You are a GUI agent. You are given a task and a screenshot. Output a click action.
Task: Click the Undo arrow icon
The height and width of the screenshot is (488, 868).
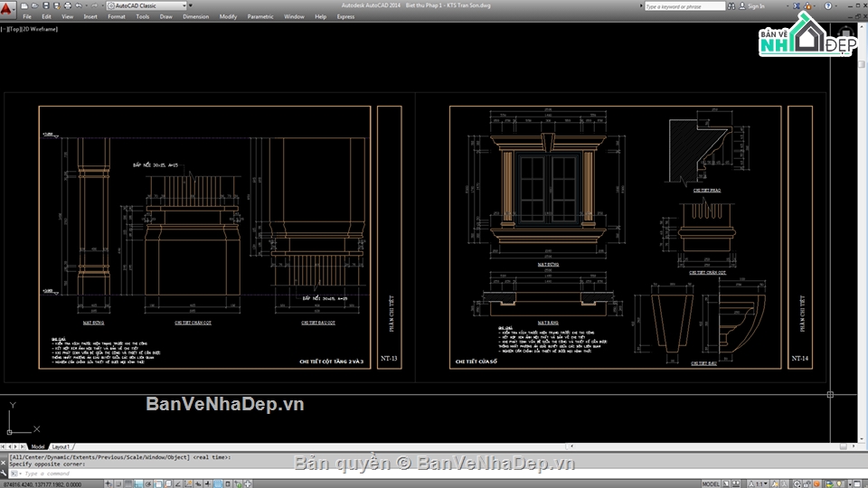(79, 5)
